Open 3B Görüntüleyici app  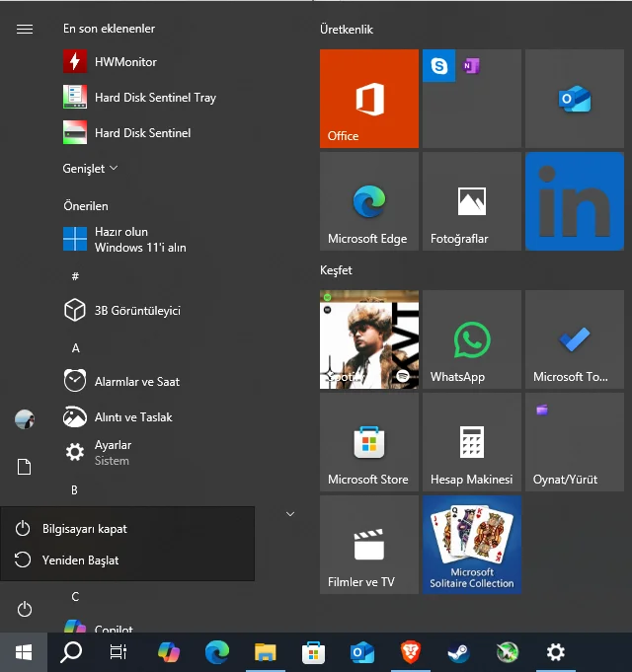pyautogui.click(x=136, y=311)
